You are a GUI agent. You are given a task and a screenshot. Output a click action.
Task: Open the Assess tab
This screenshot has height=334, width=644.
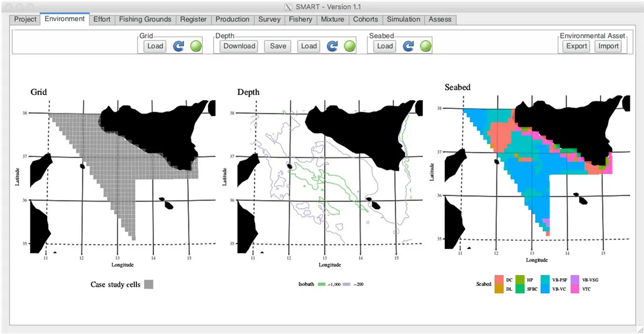pos(441,19)
